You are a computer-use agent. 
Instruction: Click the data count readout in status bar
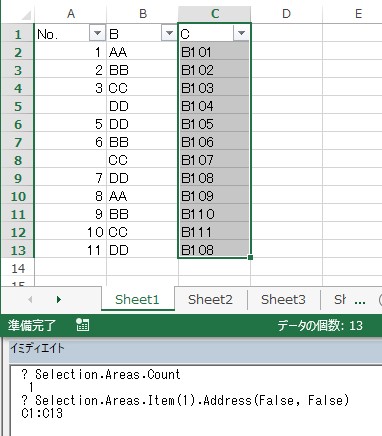320,325
